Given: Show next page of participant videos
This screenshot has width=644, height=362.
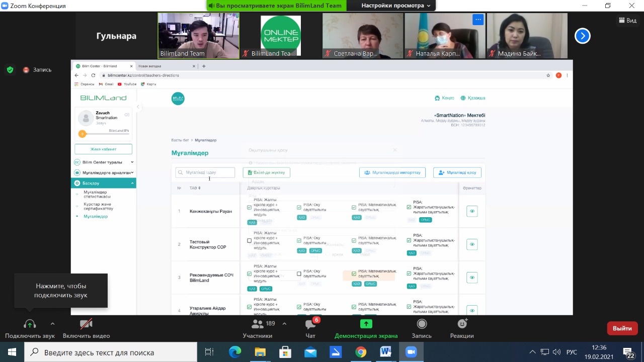Looking at the screenshot, I should [x=583, y=36].
